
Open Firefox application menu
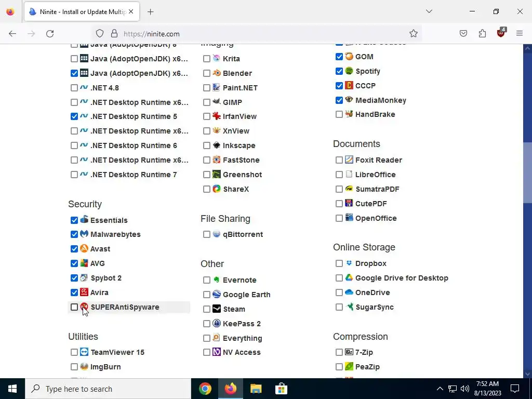pos(520,33)
